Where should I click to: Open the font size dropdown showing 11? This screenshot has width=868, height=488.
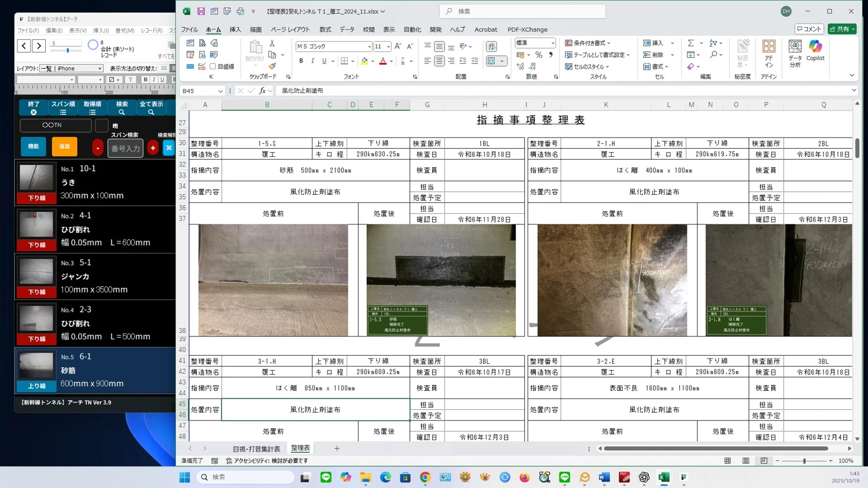388,46
